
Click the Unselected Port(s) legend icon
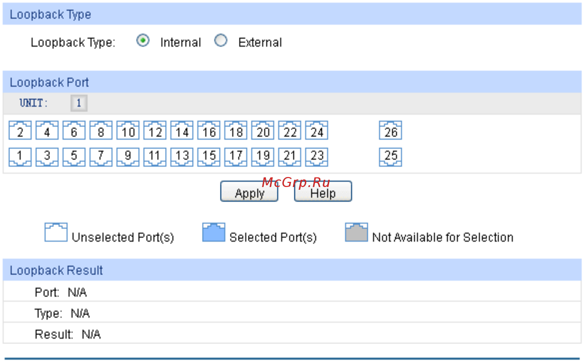(x=56, y=232)
